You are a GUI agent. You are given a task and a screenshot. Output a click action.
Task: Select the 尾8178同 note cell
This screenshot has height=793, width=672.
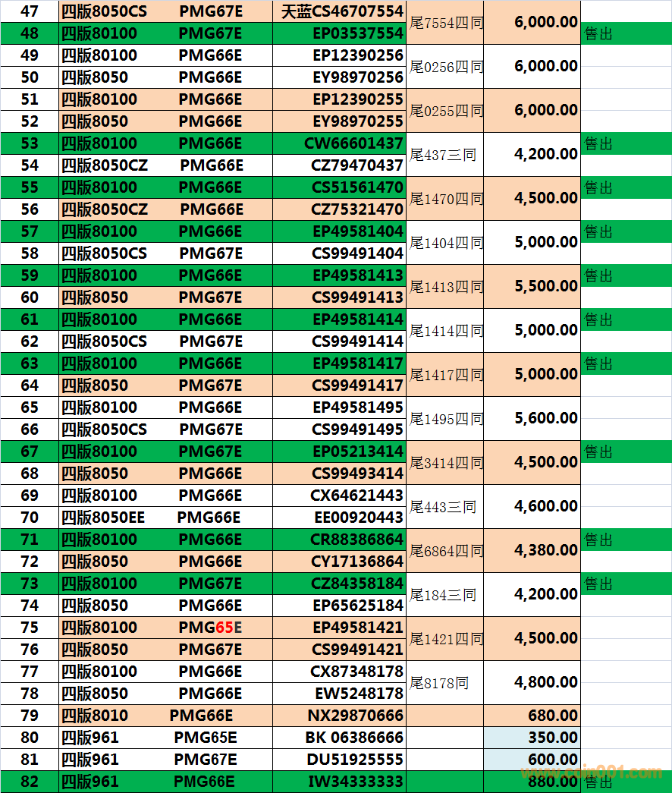444,683
